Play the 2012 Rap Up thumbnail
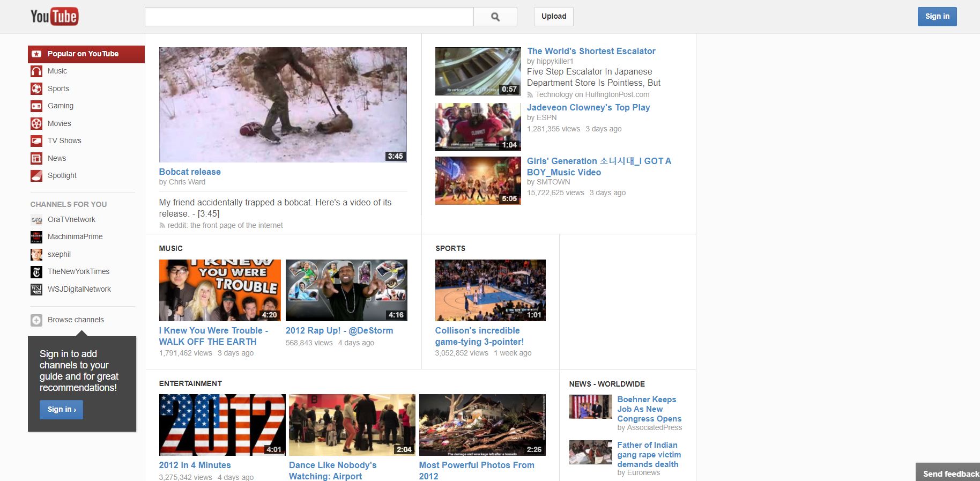The image size is (980, 481). pos(346,291)
